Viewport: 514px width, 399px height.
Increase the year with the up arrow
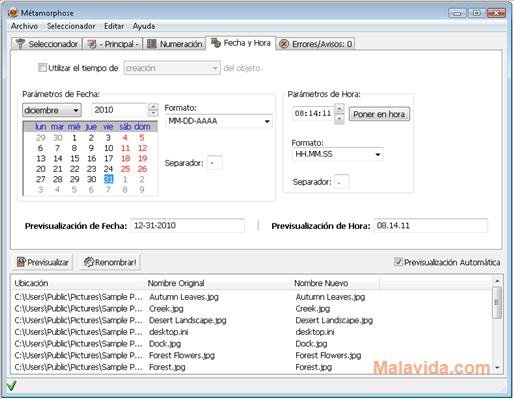coord(153,107)
